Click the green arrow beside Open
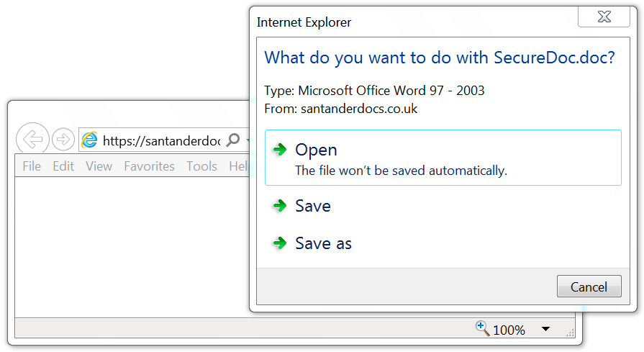This screenshot has width=644, height=352. click(x=280, y=150)
